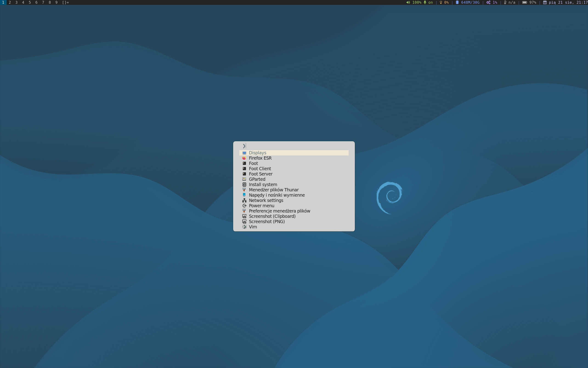588x368 pixels.
Task: Select the Displays entry
Action: [x=294, y=153]
